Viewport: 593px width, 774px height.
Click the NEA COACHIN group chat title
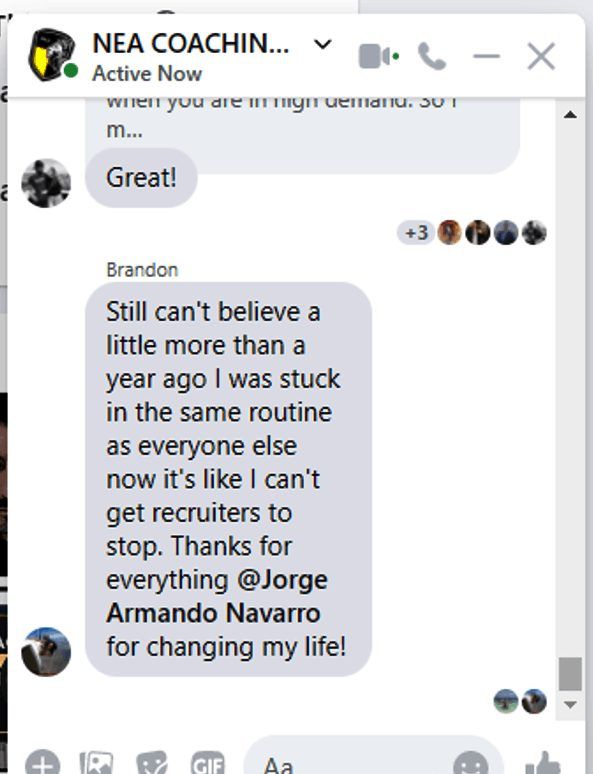tap(191, 43)
